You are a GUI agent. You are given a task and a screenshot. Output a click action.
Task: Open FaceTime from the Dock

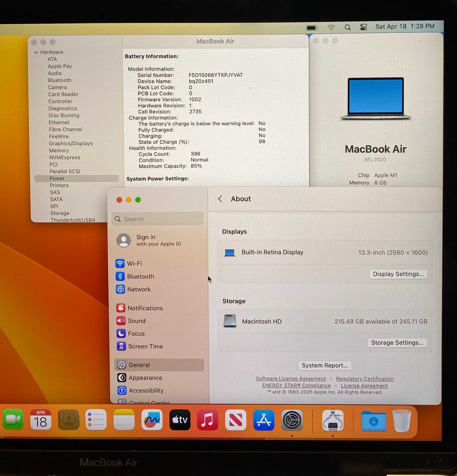(x=13, y=420)
